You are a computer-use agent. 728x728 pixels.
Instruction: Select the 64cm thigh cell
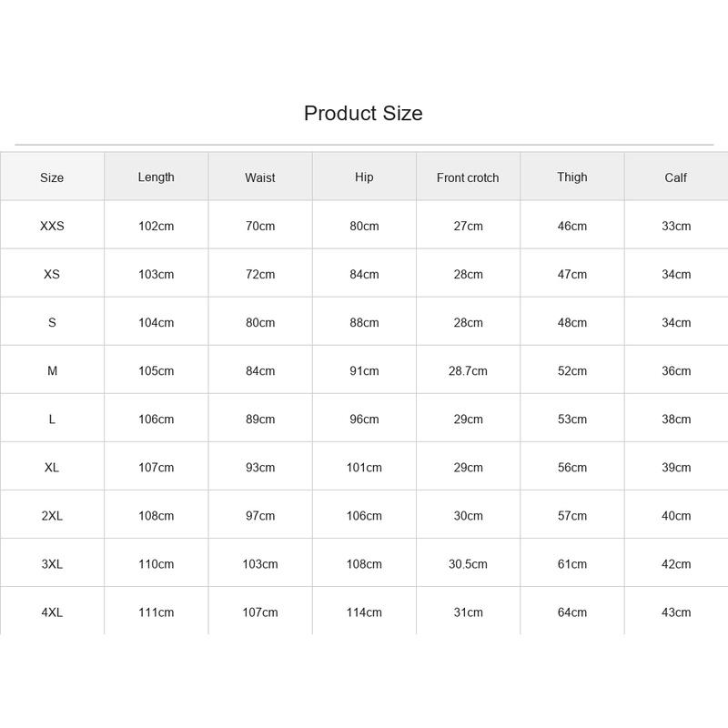(x=572, y=612)
